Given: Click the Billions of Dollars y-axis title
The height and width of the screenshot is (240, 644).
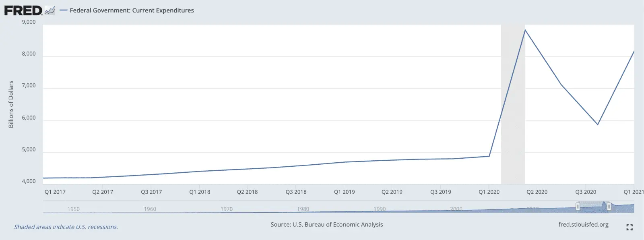Looking at the screenshot, I should pos(11,104).
